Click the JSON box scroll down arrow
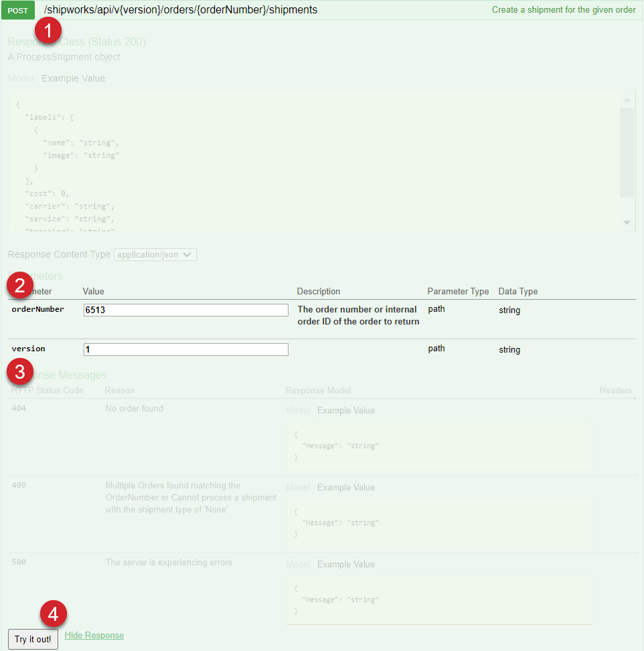Image resolution: width=644 pixels, height=651 pixels. tap(627, 223)
